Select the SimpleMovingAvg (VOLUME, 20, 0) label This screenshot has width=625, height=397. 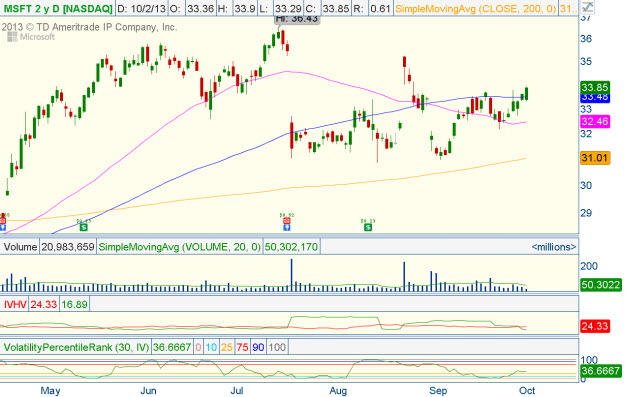[x=179, y=247]
